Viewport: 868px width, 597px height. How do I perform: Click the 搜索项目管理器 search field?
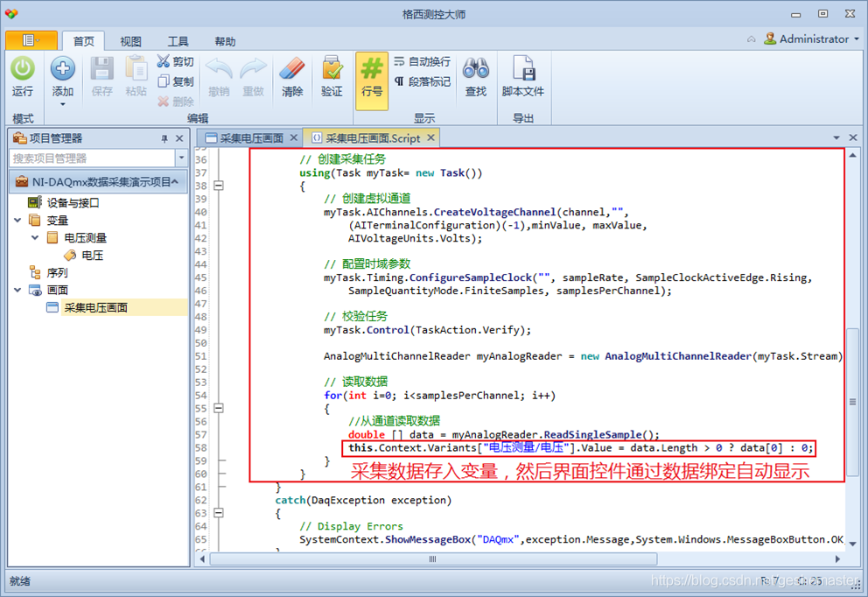(x=92, y=158)
